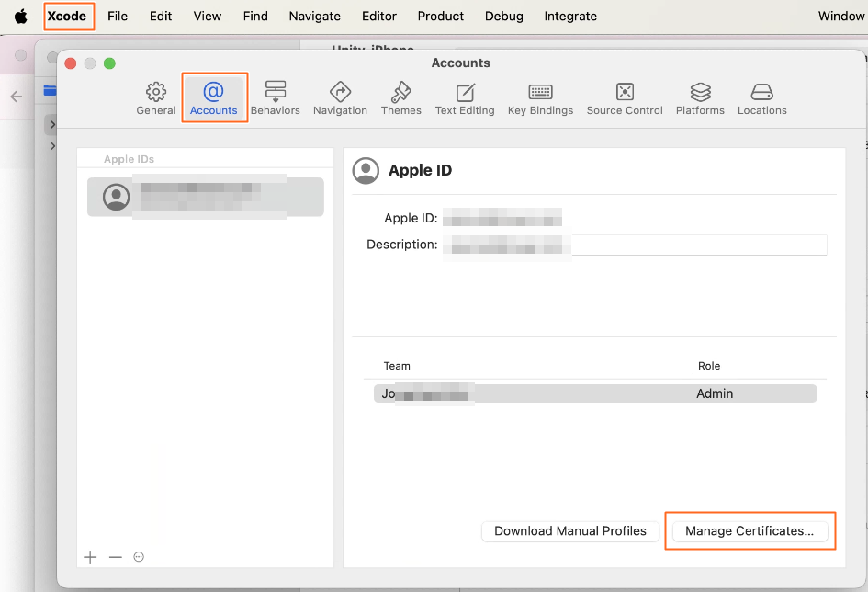Open the Editor menu

tap(379, 16)
